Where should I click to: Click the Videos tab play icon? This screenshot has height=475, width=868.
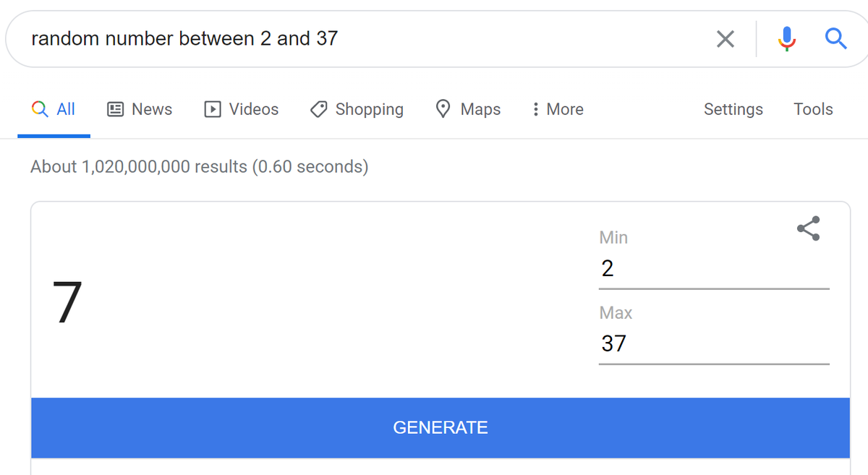[213, 109]
